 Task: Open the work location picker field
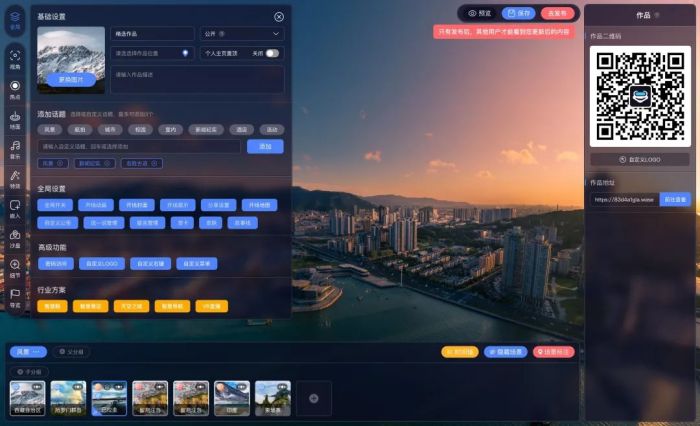[151, 53]
